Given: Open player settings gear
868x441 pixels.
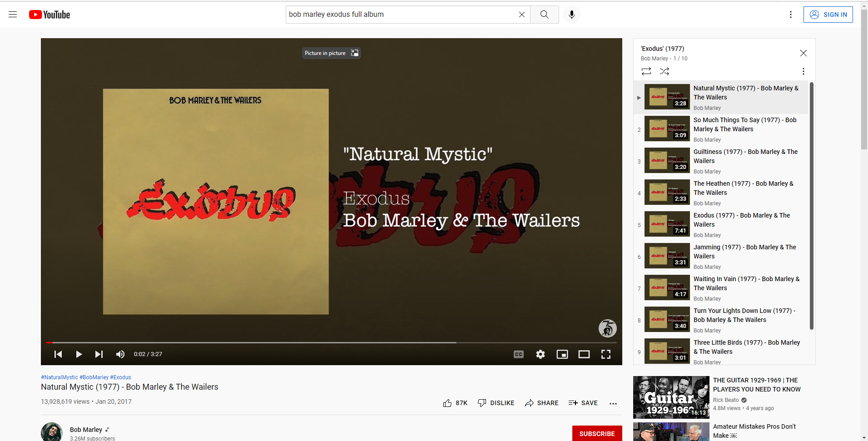Looking at the screenshot, I should click(x=540, y=354).
